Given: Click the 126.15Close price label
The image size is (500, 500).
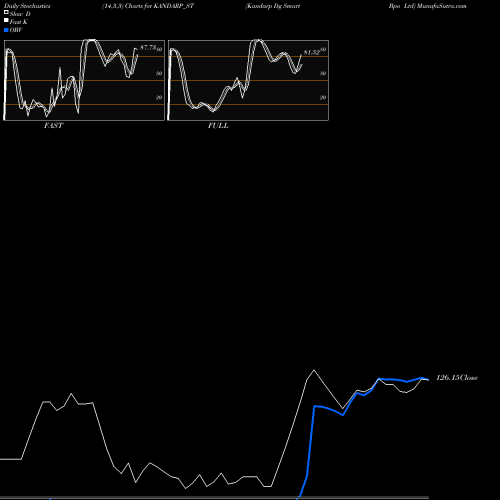Looking at the screenshot, I should tap(457, 378).
